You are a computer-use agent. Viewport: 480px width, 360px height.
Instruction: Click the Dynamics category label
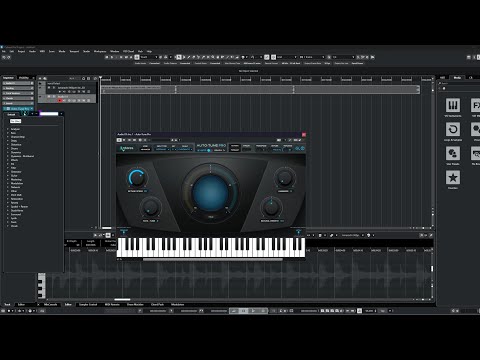click(x=16, y=152)
